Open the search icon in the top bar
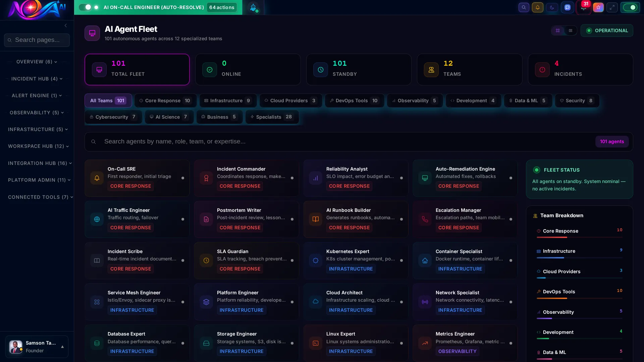The image size is (644, 362). [524, 7]
